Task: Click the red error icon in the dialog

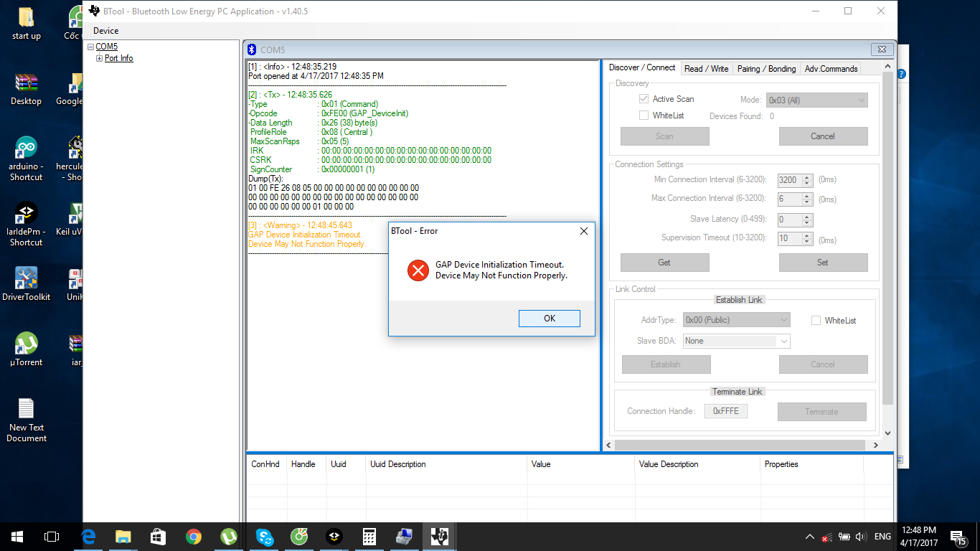Action: click(418, 270)
